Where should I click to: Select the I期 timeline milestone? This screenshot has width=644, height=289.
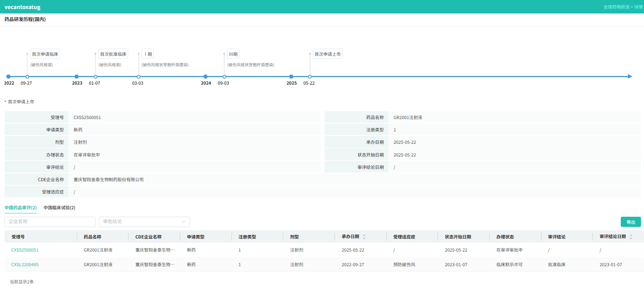(x=148, y=54)
